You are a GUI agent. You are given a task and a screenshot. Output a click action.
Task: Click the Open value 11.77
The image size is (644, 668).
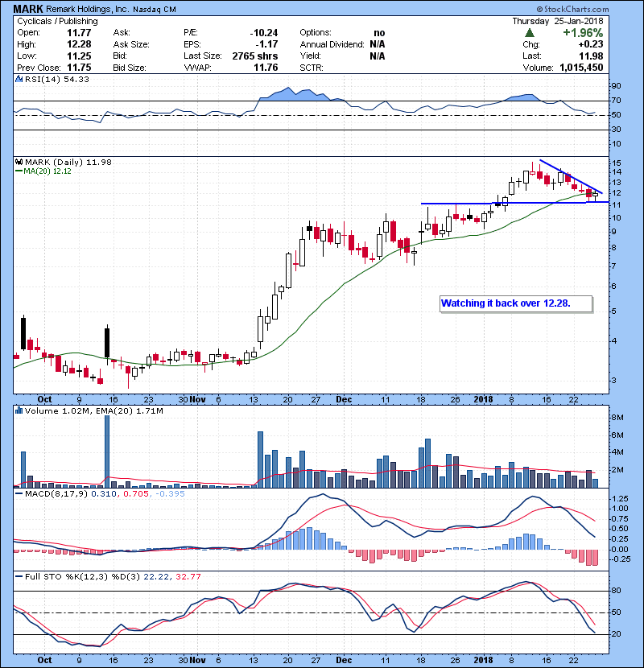[x=79, y=33]
